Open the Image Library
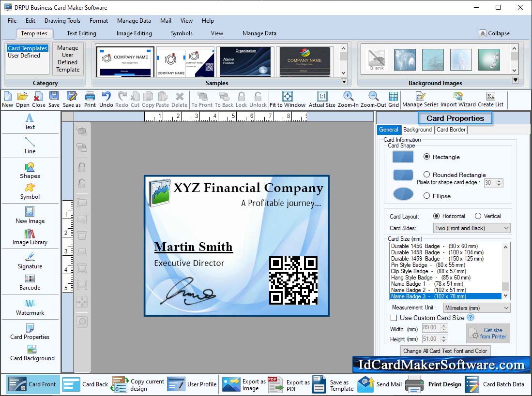The height and width of the screenshot is (396, 532). click(30, 237)
